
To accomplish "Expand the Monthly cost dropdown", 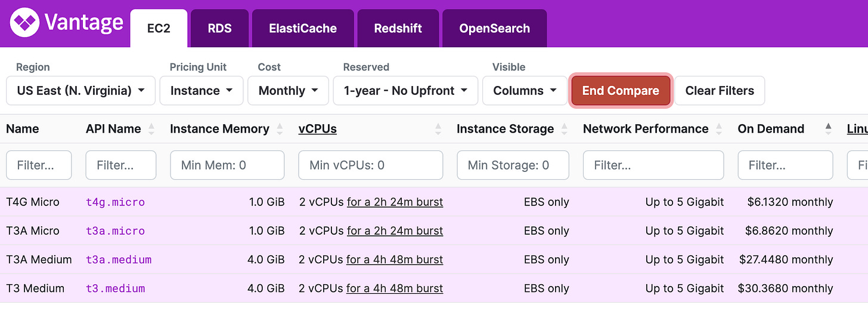I will (288, 91).
